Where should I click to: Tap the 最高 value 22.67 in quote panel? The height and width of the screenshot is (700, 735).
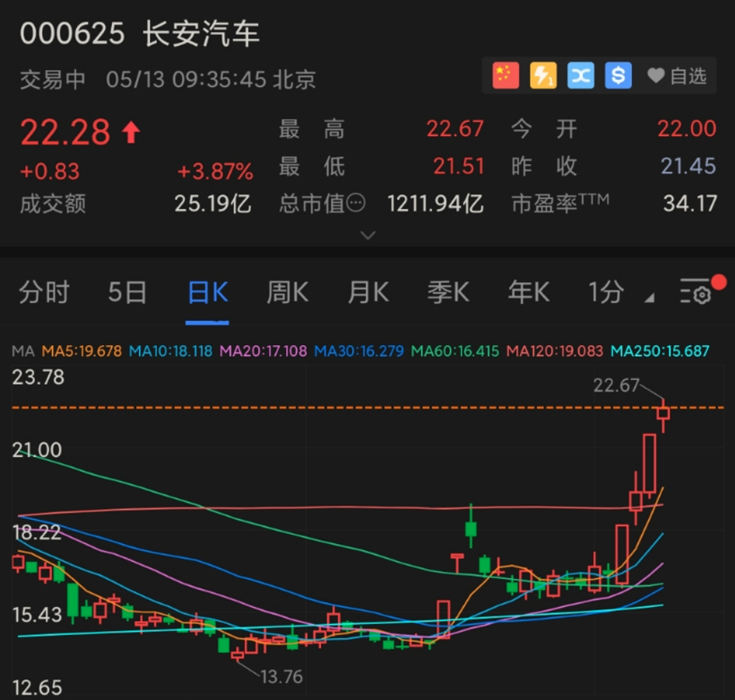pos(454,128)
